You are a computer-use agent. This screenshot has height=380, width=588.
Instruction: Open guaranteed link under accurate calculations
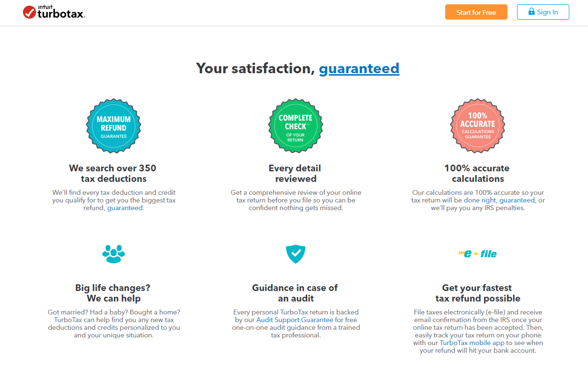[517, 200]
